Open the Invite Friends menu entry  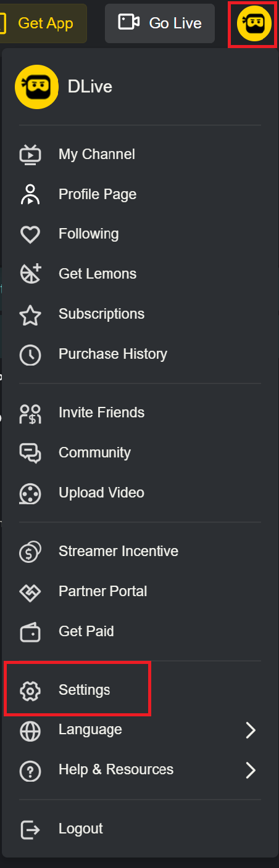pyautogui.click(x=139, y=412)
